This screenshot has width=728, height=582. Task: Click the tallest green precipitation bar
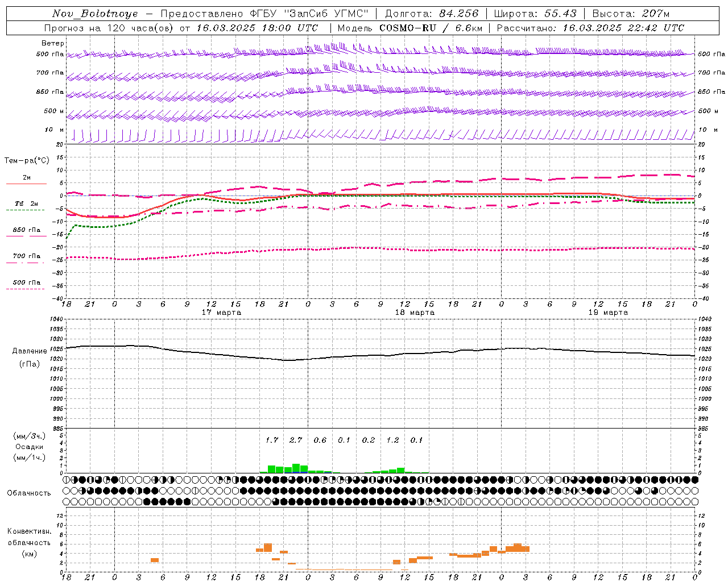(296, 468)
